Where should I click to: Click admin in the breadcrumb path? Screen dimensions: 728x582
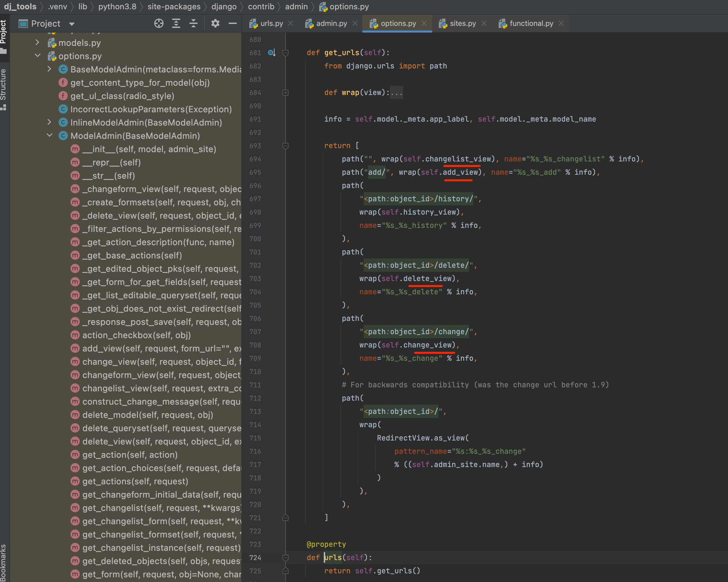coord(296,6)
